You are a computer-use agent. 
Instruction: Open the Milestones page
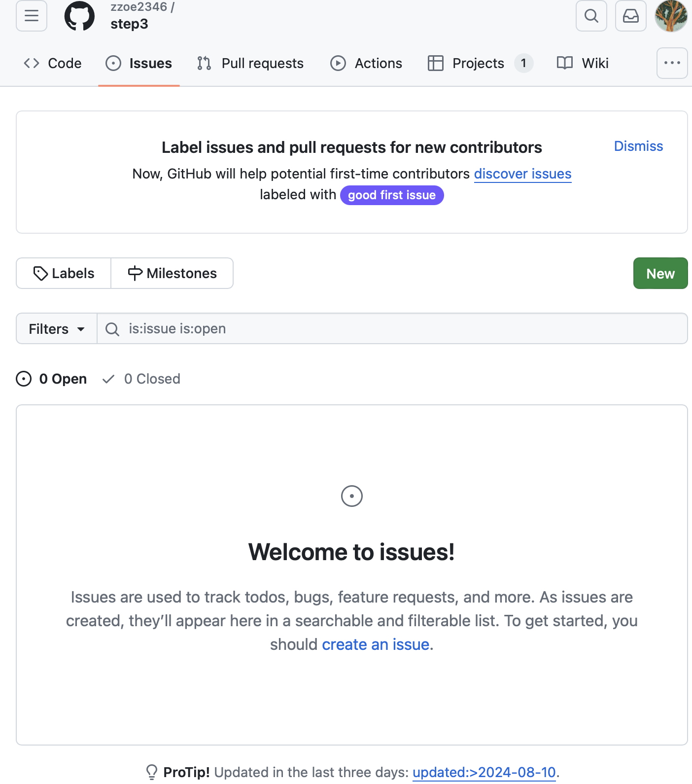tap(172, 274)
